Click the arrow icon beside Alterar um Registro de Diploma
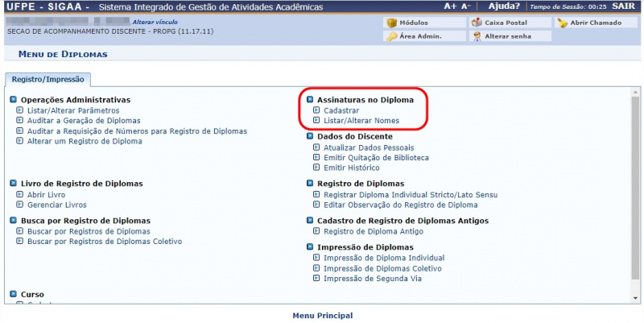 [19, 141]
